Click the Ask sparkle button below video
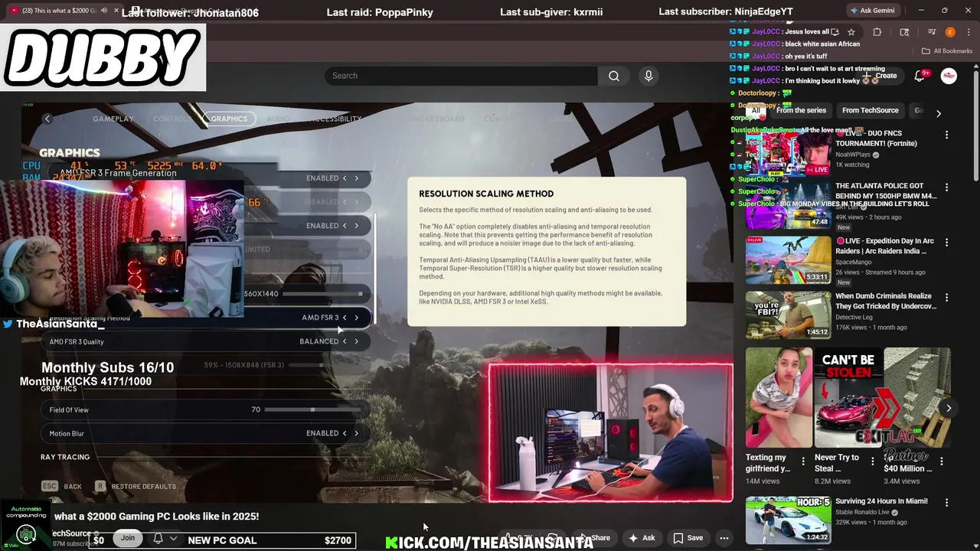Image resolution: width=980 pixels, height=551 pixels. [642, 538]
